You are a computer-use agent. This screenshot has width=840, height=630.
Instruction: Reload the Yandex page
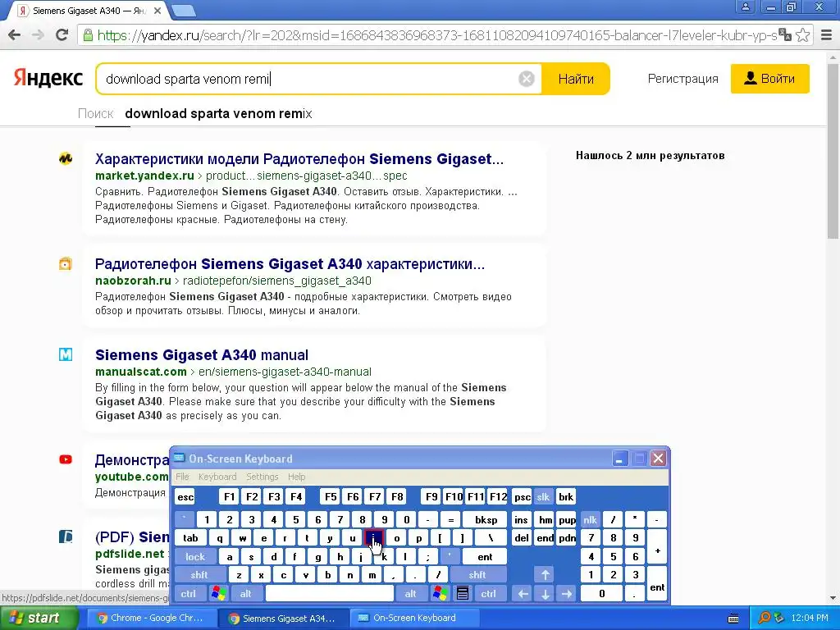(62, 34)
